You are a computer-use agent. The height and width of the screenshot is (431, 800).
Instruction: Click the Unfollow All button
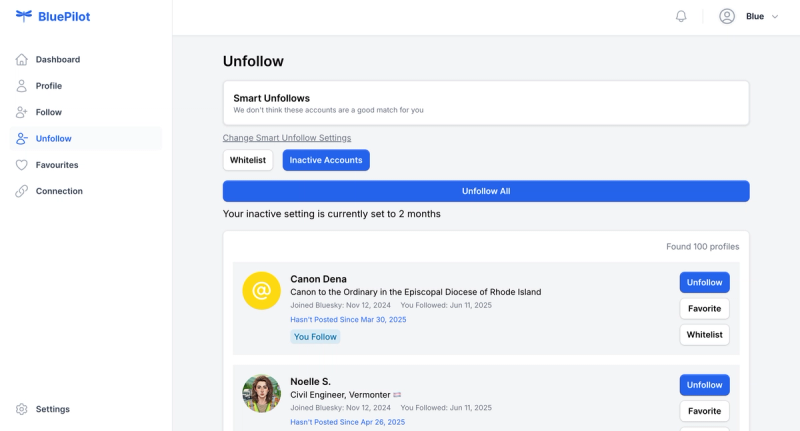tap(486, 191)
